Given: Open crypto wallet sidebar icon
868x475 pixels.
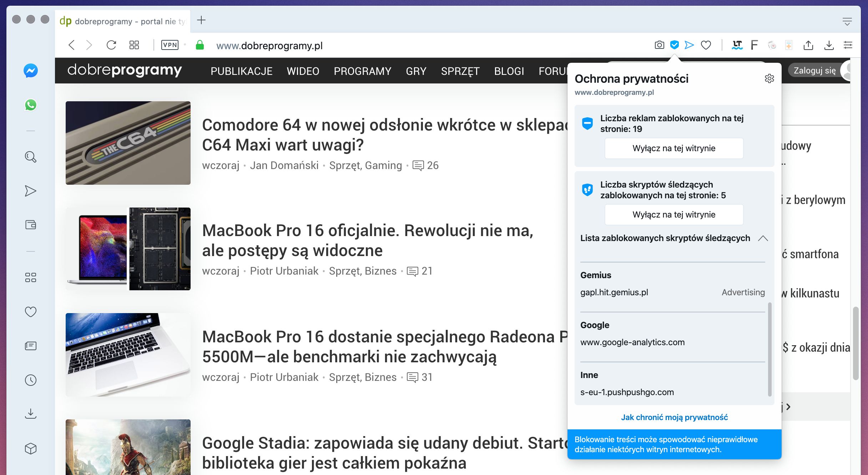Looking at the screenshot, I should (x=31, y=225).
